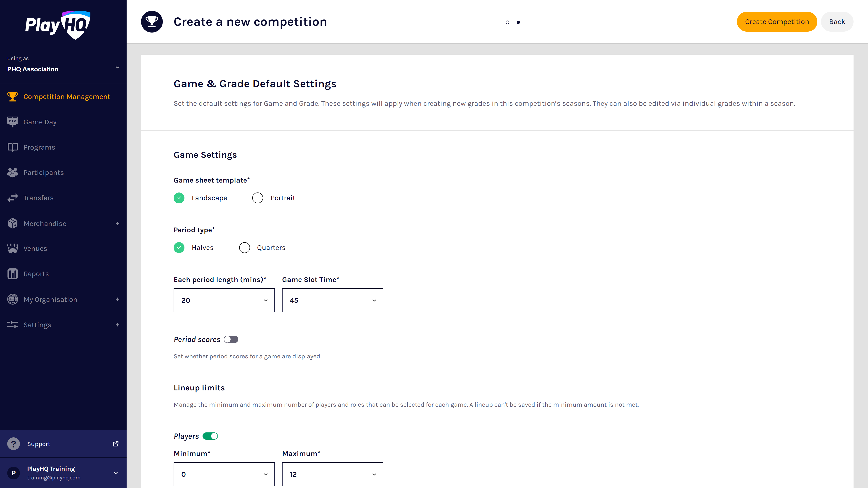Open Venues via the stadium icon
This screenshot has height=488, width=868.
tap(12, 248)
